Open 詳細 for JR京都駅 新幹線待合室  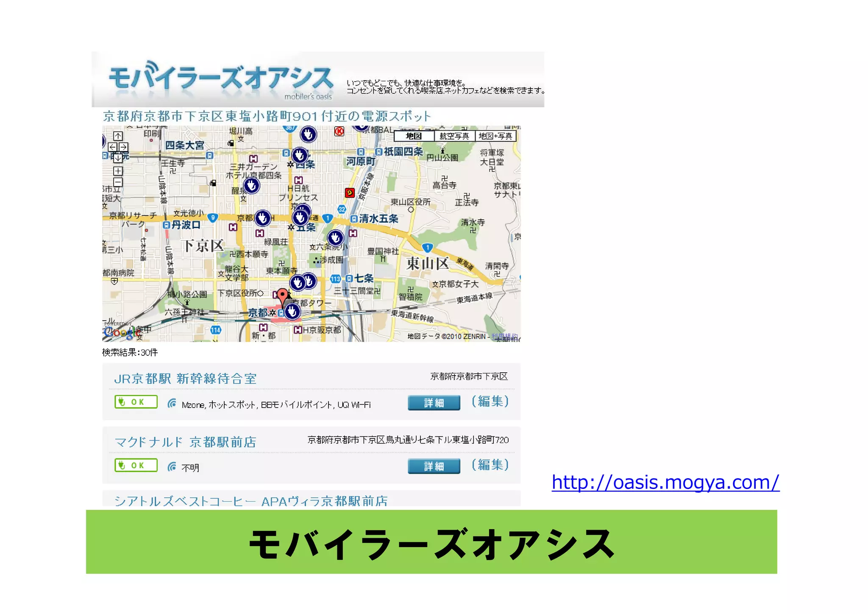(x=434, y=402)
